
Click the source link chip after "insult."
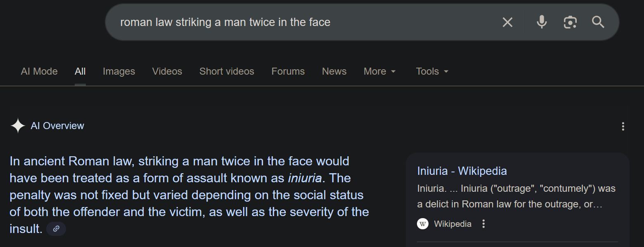[56, 228]
